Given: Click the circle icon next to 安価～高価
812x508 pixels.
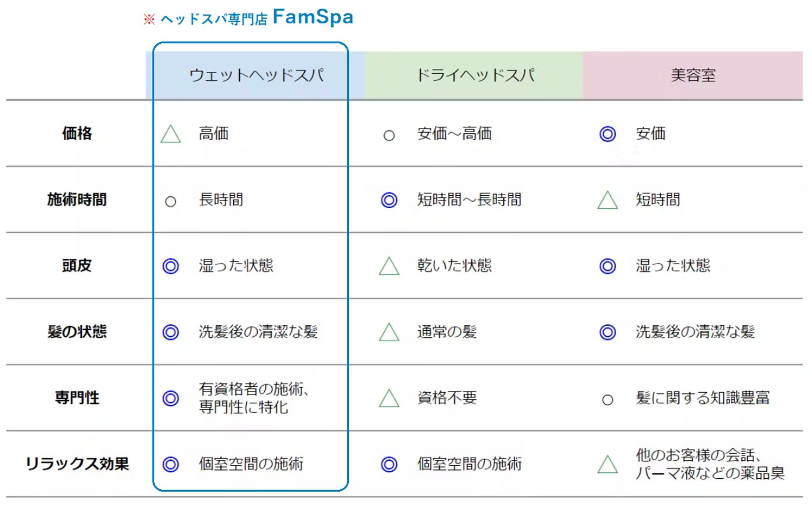Looking at the screenshot, I should coord(389,136).
